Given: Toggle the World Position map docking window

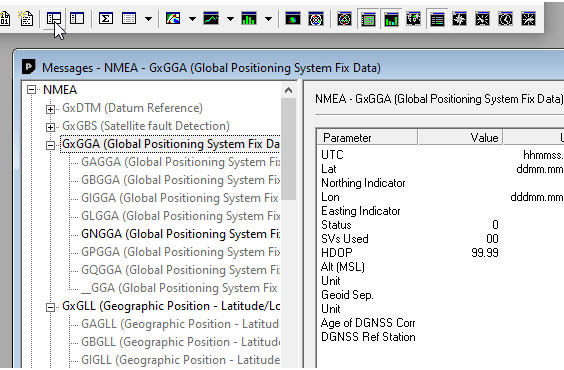Looking at the screenshot, I should click(414, 19).
